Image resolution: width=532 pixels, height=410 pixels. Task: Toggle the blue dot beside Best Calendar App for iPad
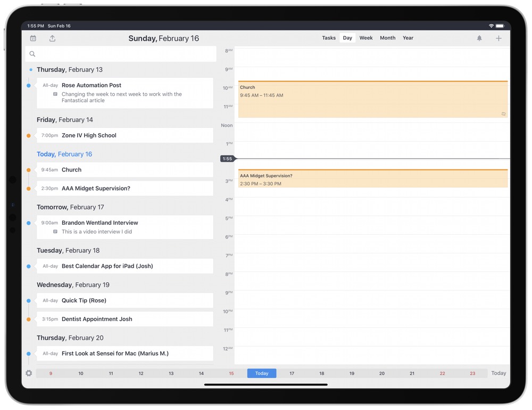pyautogui.click(x=28, y=266)
